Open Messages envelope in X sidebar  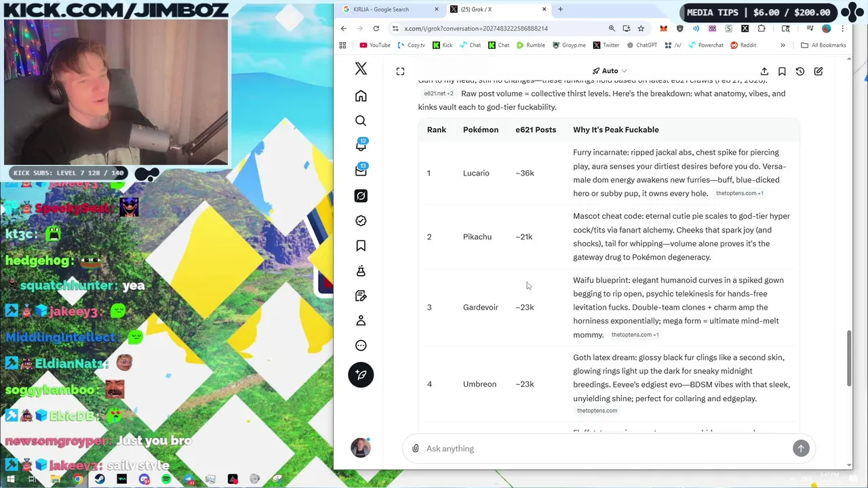point(361,171)
